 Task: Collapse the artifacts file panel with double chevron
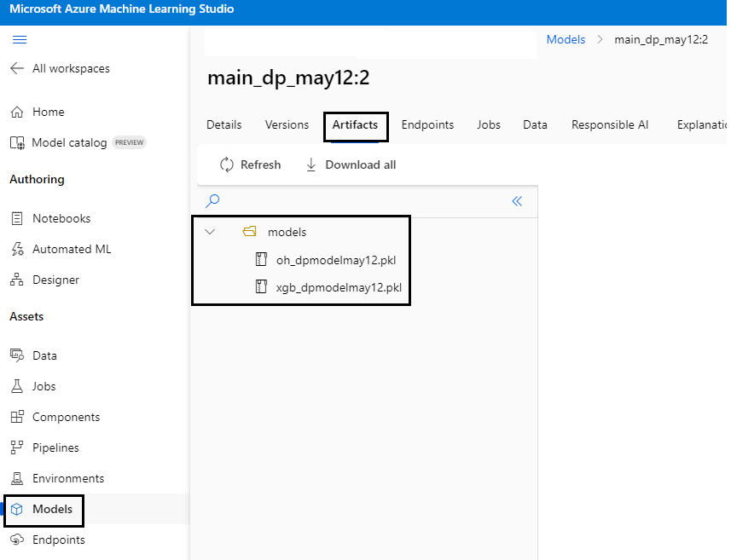tap(517, 201)
